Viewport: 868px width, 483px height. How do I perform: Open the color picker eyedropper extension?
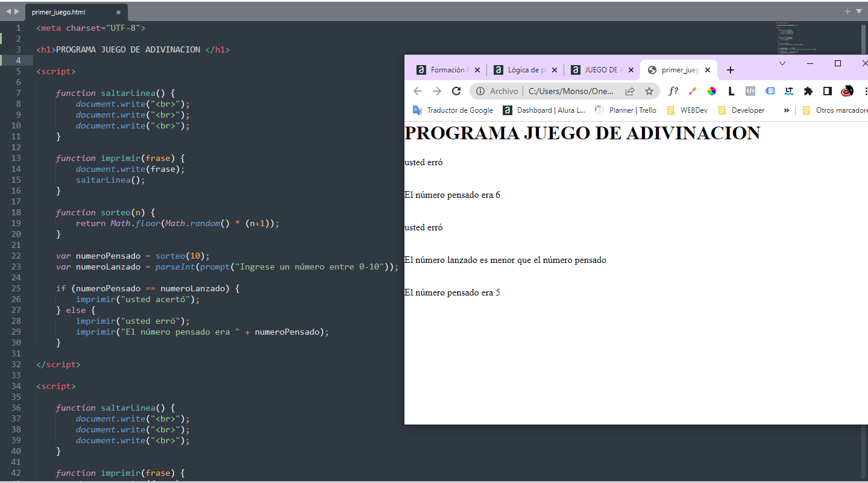point(693,91)
